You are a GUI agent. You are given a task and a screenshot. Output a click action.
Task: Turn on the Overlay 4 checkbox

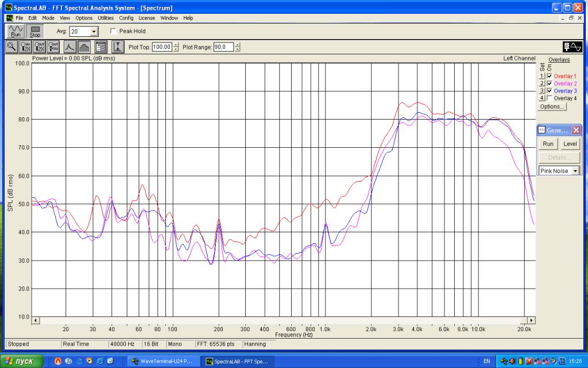pos(550,98)
